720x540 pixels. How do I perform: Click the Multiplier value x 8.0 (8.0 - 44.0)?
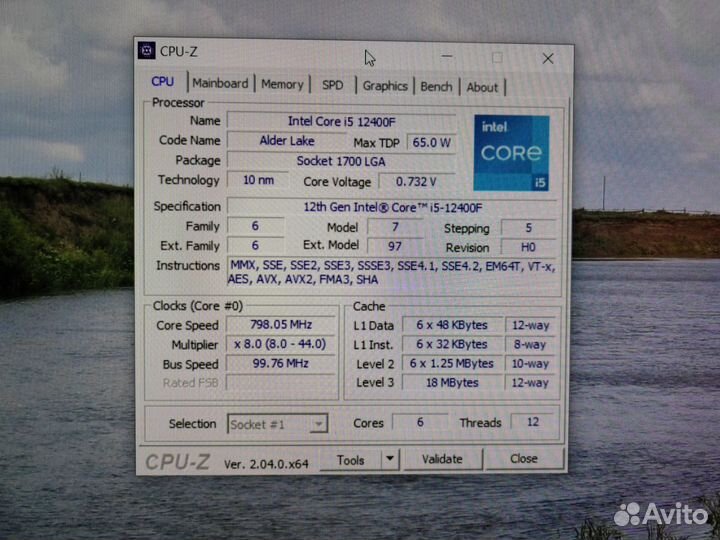tap(281, 344)
